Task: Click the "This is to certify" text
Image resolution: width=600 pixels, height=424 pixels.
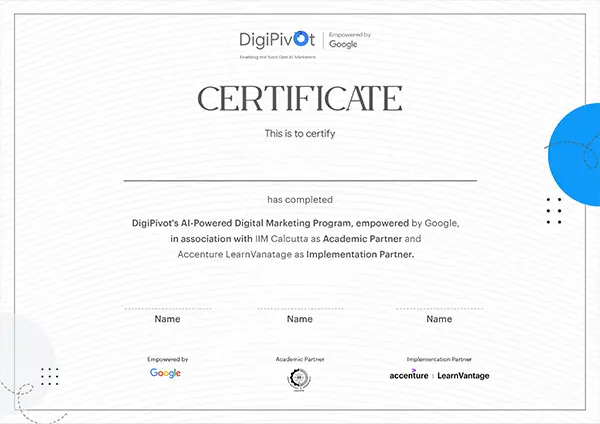Action: [300, 134]
